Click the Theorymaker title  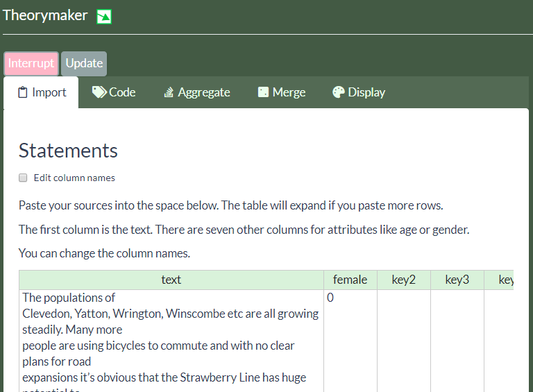pos(45,15)
